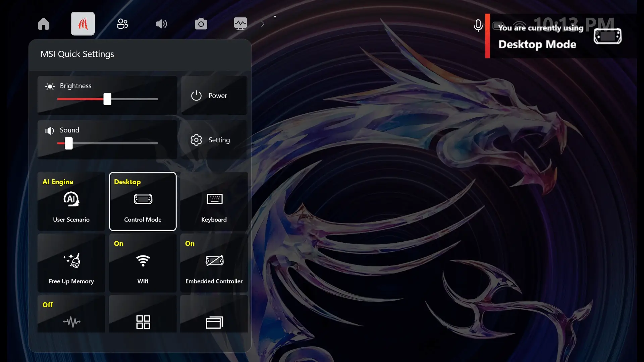Select the MSI dragon logo tab

(x=83, y=24)
